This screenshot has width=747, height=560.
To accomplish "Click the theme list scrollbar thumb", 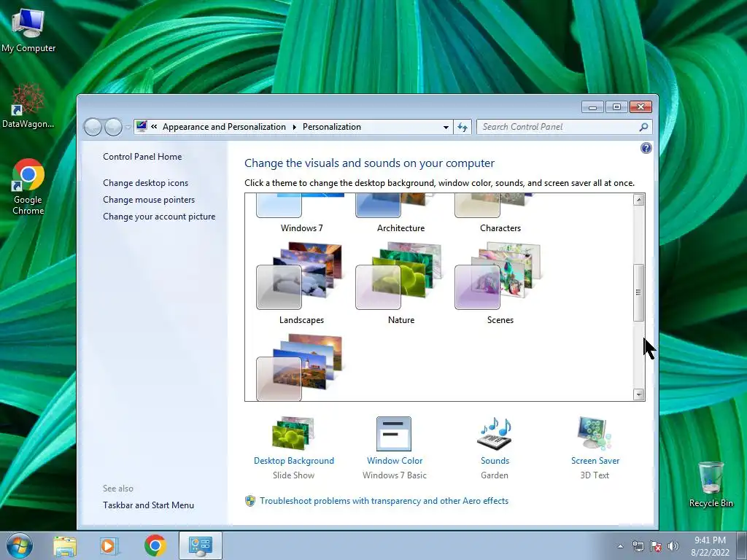I will coord(639,292).
